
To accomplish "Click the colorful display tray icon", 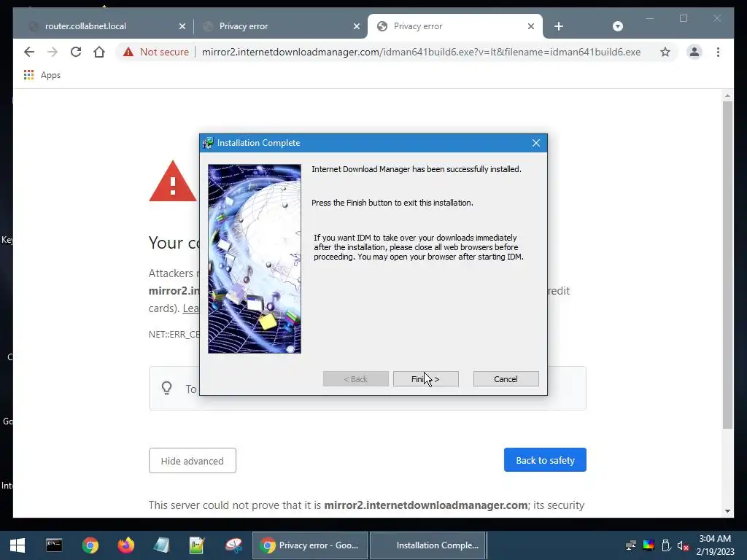I will point(649,545).
